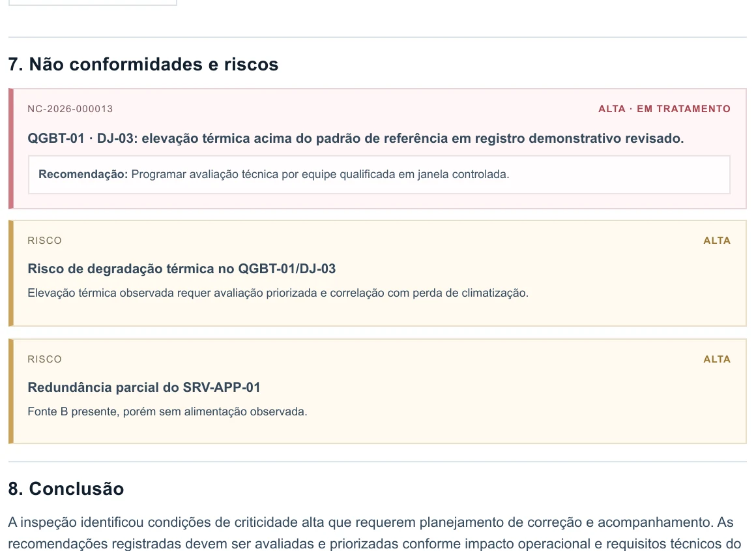Viewport: 756px width, 551px height.
Task: Click the RISCO label above Redundância parcial
Action: (x=45, y=359)
